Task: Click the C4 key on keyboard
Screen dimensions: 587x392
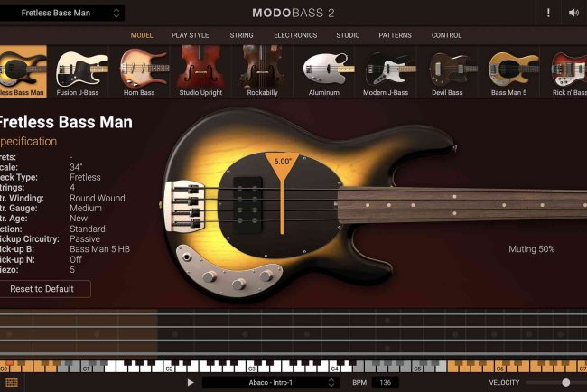Action: pos(335,367)
